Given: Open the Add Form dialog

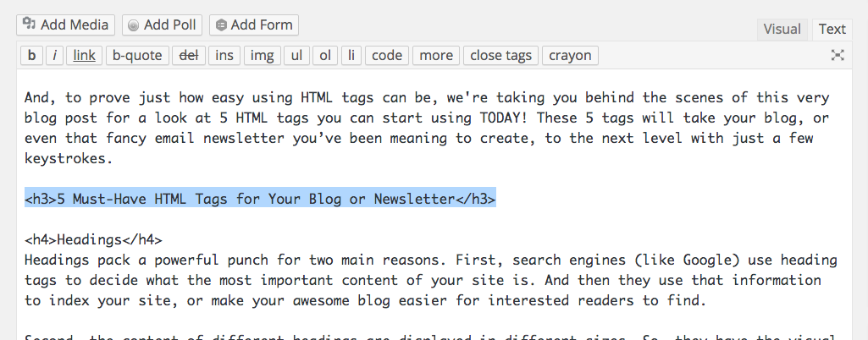Looking at the screenshot, I should [x=254, y=25].
